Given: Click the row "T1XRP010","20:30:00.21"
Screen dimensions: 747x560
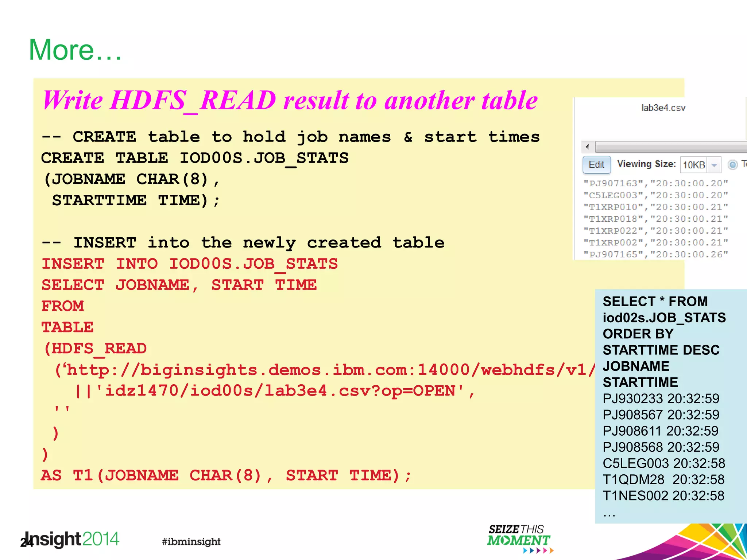Looking at the screenshot, I should click(655, 207).
